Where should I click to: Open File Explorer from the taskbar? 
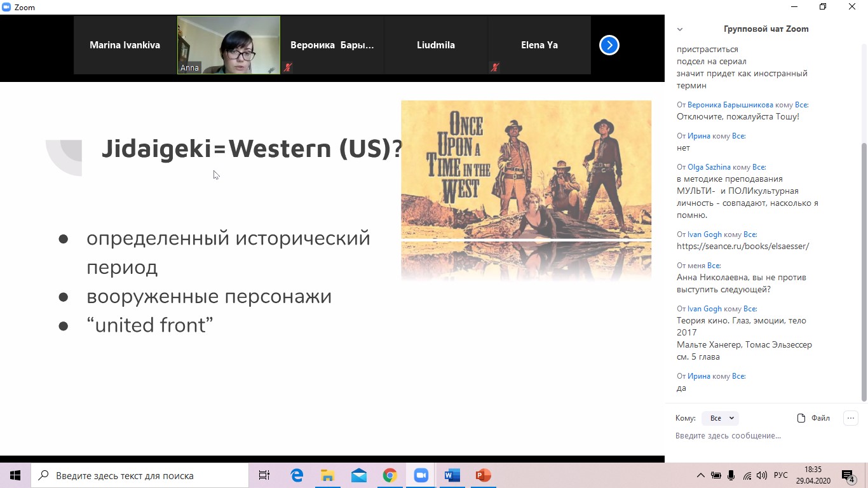(327, 475)
